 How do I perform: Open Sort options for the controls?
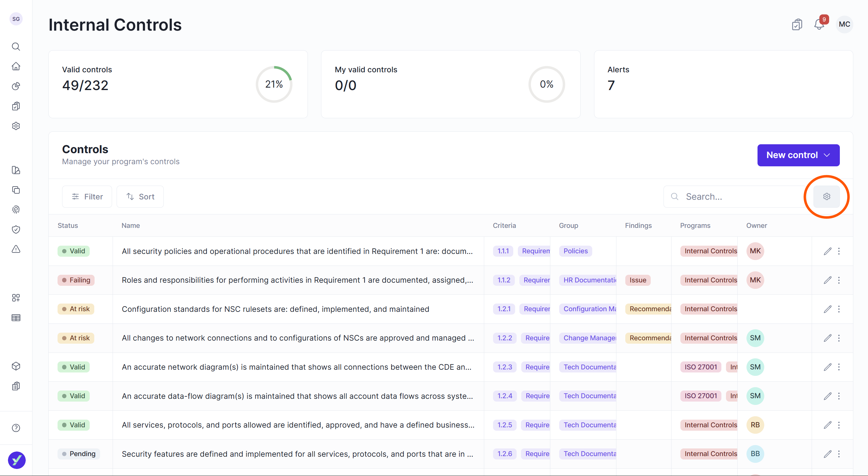[x=140, y=197]
